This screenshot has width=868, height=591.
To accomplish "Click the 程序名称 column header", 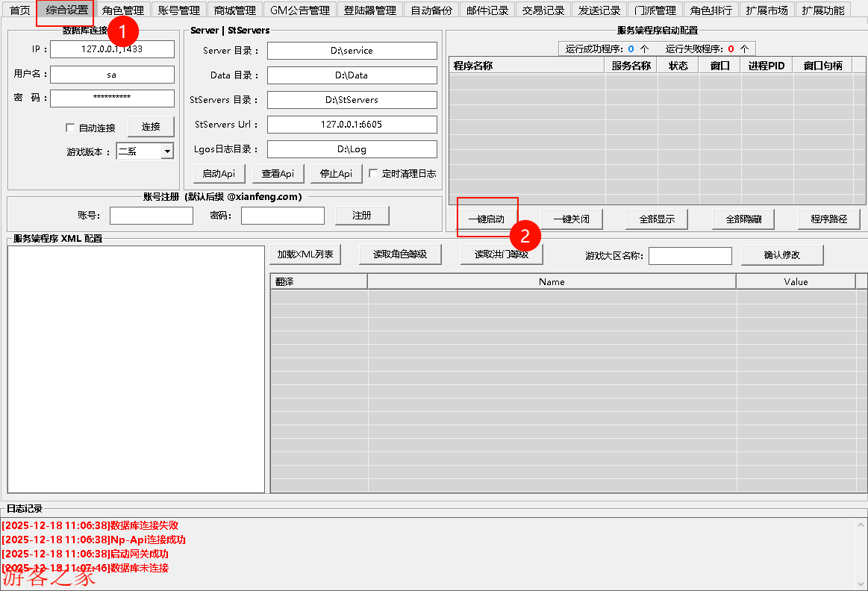I will pos(526,66).
